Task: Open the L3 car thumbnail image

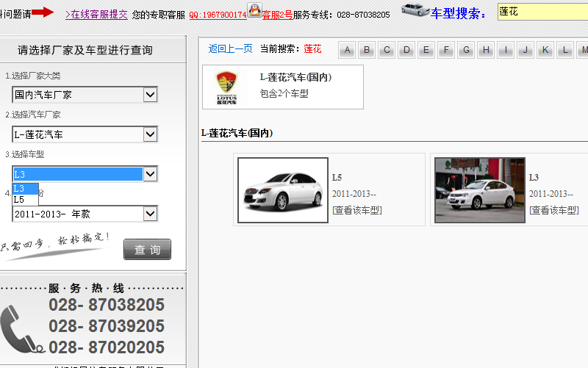Action: tap(480, 190)
